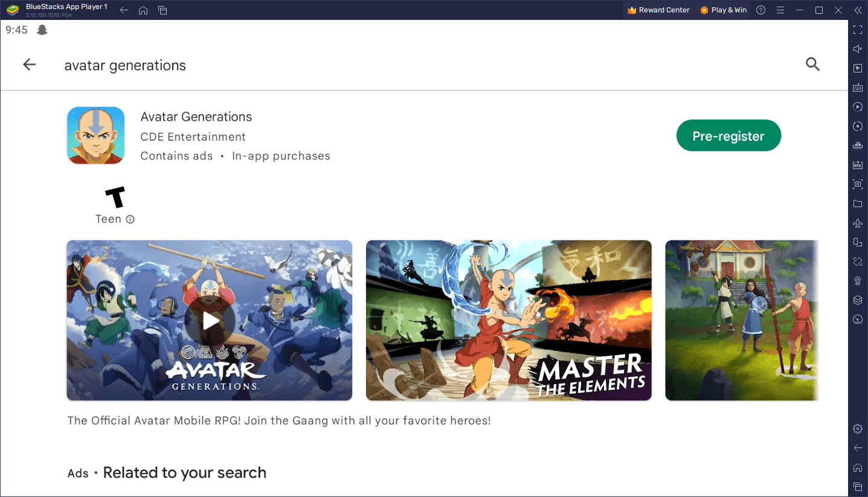Screen dimensions: 868x497
Task: Open the Avatar Generations title link
Action: [x=196, y=117]
